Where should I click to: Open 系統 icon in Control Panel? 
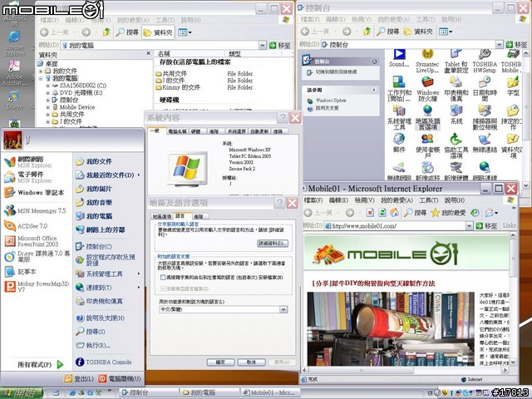[456, 115]
